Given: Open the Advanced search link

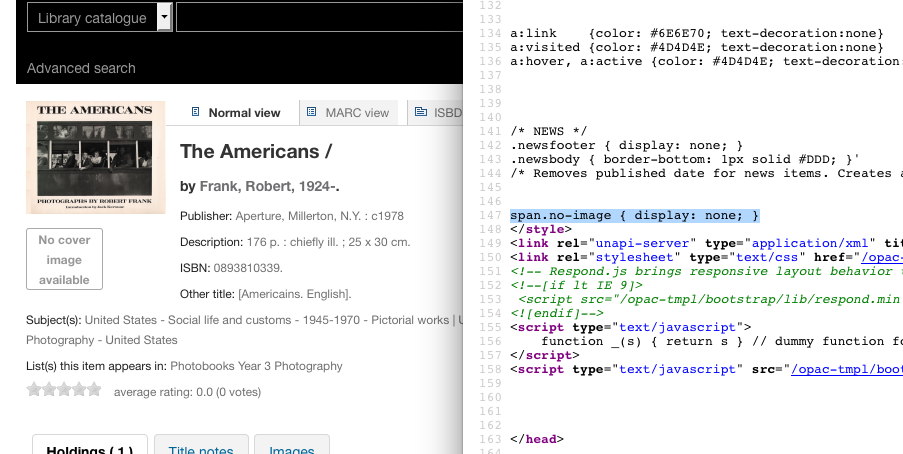Looking at the screenshot, I should pos(81,68).
